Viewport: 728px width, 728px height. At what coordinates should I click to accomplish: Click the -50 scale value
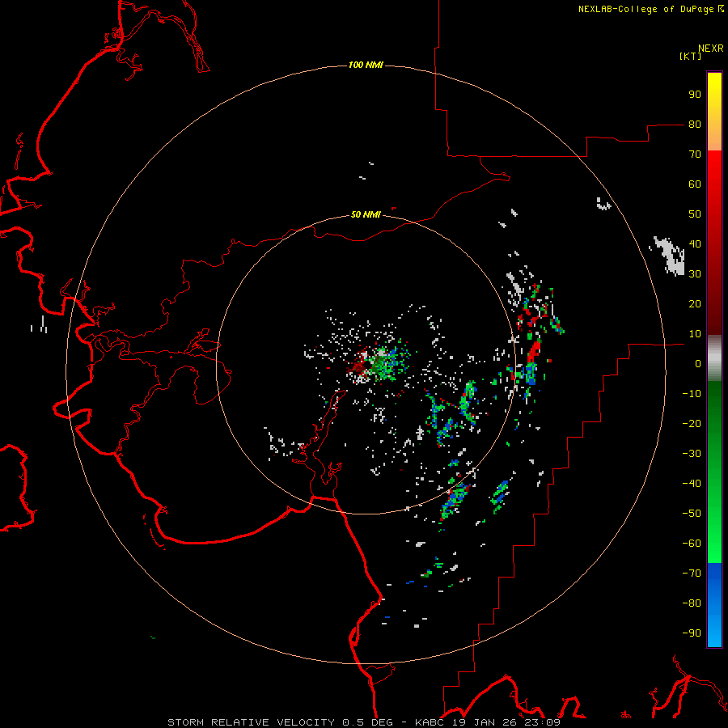(692, 514)
